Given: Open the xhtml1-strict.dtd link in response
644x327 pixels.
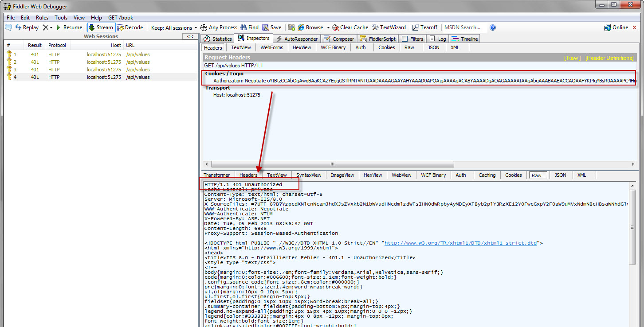Looking at the screenshot, I should coord(460,243).
